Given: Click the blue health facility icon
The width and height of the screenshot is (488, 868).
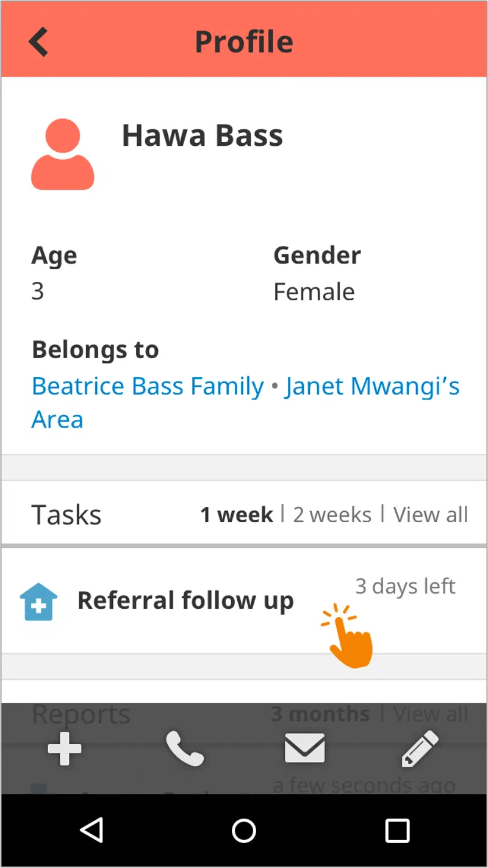Looking at the screenshot, I should tap(39, 601).
